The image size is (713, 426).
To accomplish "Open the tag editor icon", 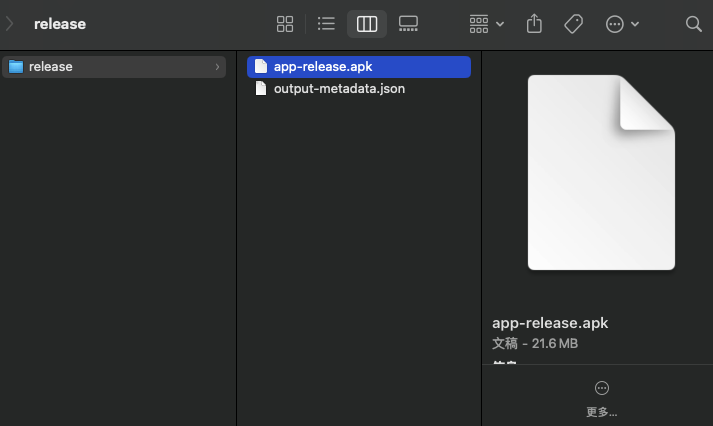I will (573, 24).
